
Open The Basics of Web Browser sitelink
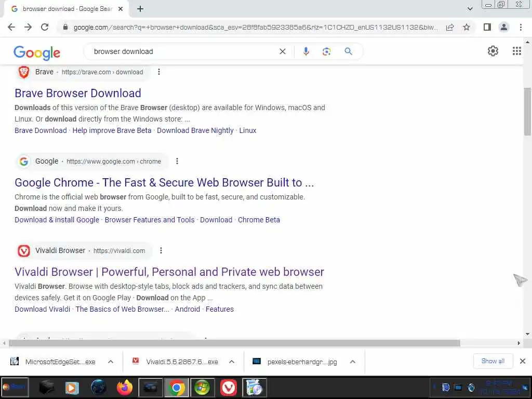click(123, 309)
